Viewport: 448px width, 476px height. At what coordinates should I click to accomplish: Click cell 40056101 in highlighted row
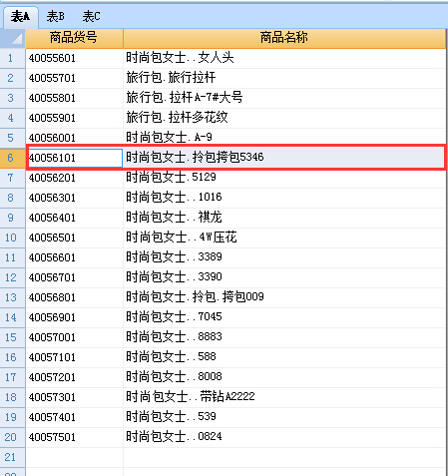[75, 158]
